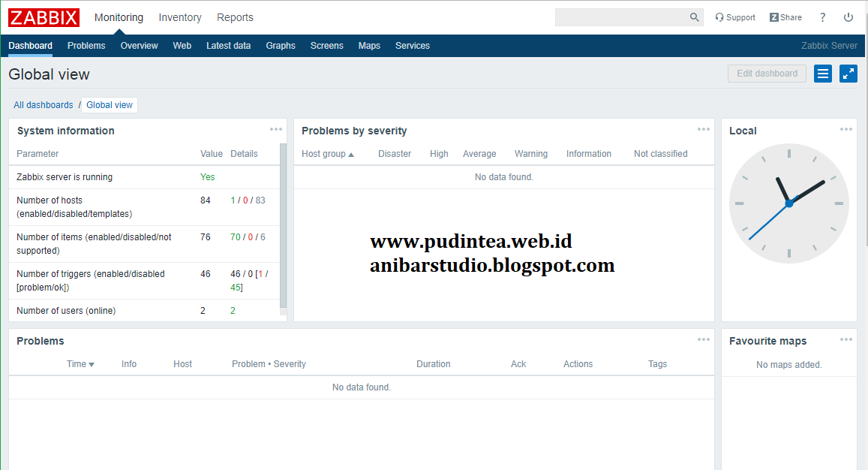Go to the Web submenu tab
Viewport: 868px width, 470px height.
pyautogui.click(x=182, y=46)
